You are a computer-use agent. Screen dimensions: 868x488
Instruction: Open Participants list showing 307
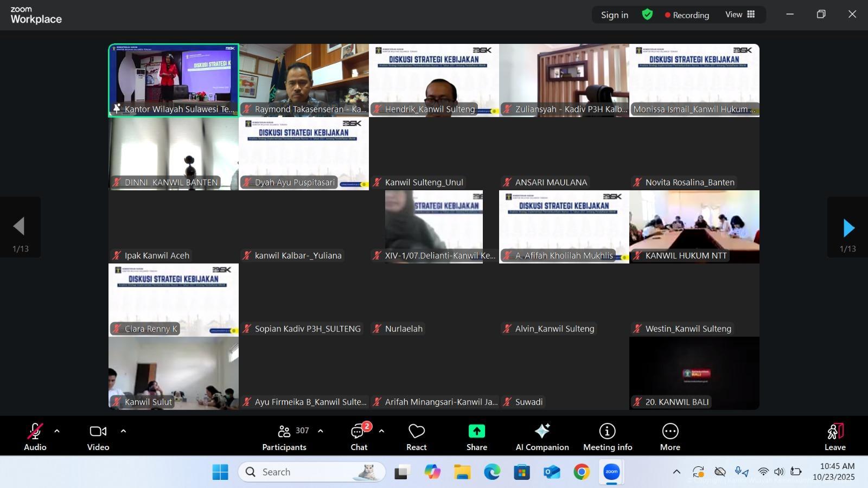(x=284, y=432)
